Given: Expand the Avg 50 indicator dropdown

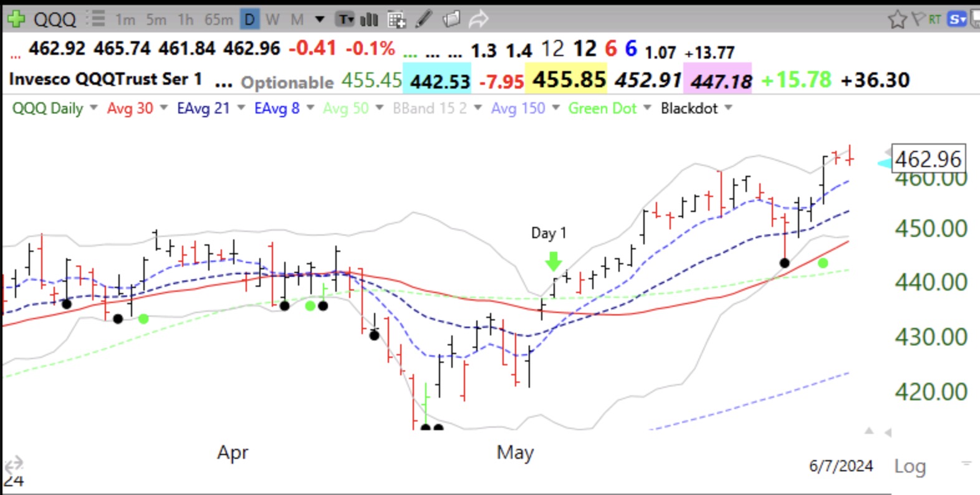Looking at the screenshot, I should pos(380,108).
